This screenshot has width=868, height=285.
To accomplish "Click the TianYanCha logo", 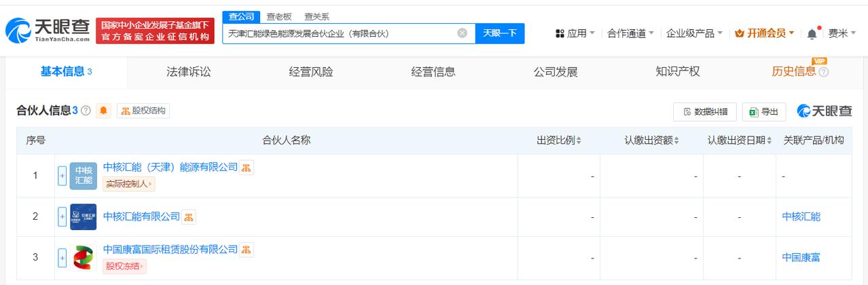I will point(48,31).
